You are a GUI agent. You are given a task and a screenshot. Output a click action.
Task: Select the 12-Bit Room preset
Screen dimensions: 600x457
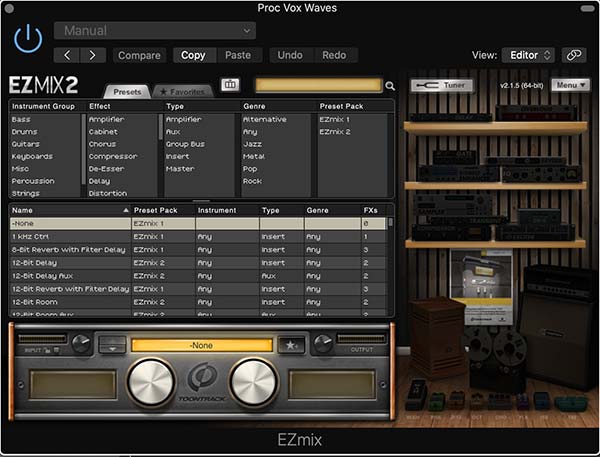(198, 302)
